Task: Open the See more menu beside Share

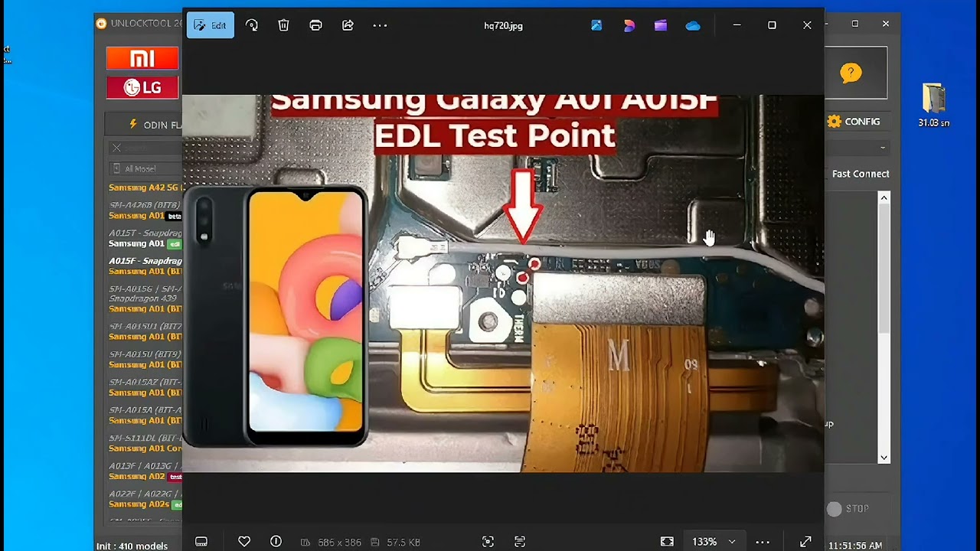Action: 380,25
